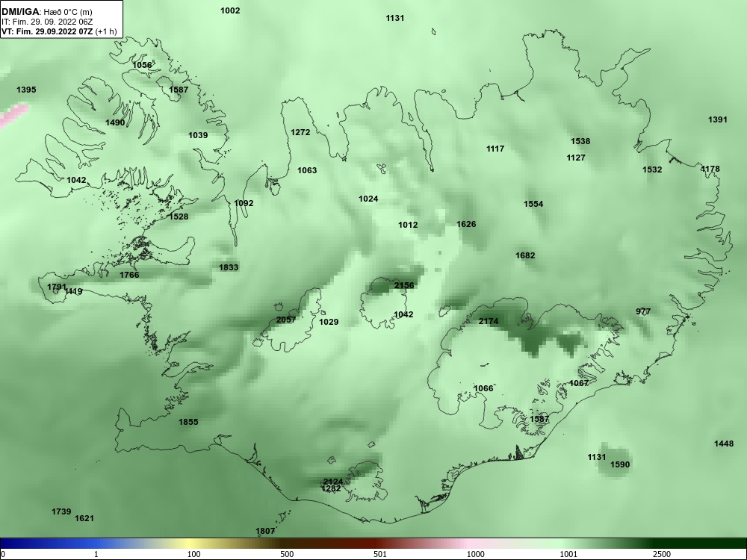This screenshot has width=747, height=560.
Task: Click the 1131 value at top
Action: [x=395, y=18]
